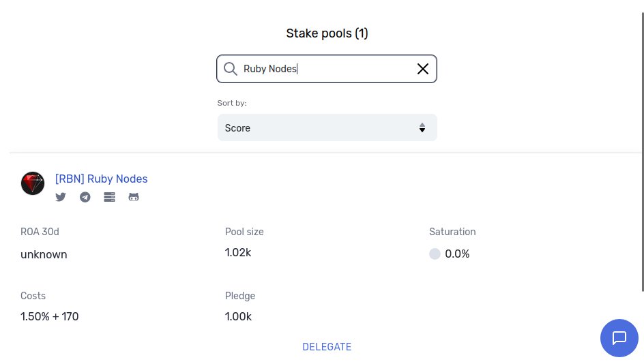Click the server stack icon under Ruby Nodes
The height and width of the screenshot is (364, 644).
(109, 197)
